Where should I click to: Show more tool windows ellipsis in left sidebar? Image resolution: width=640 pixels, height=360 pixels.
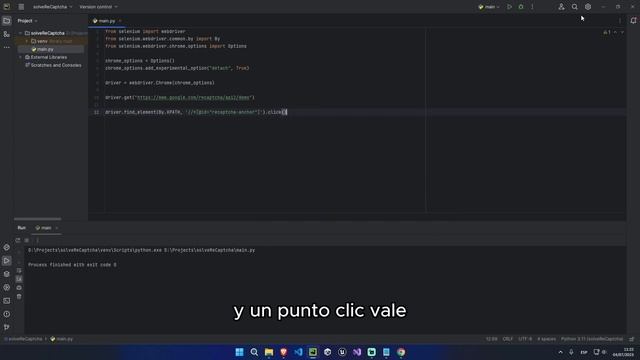[7, 47]
